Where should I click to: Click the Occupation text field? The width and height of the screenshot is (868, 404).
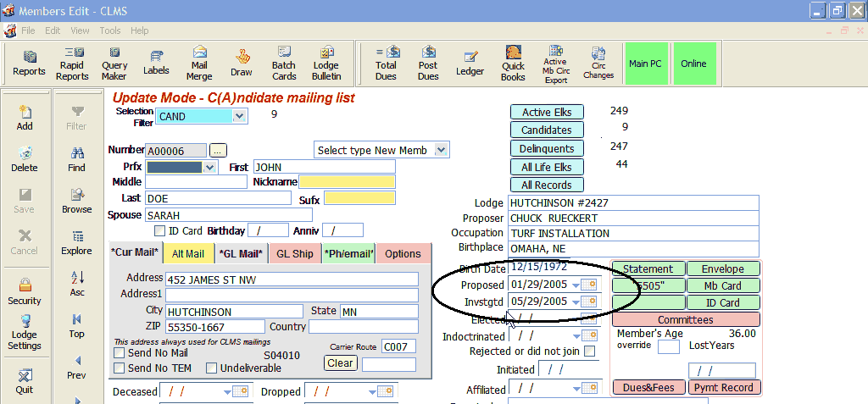[632, 233]
